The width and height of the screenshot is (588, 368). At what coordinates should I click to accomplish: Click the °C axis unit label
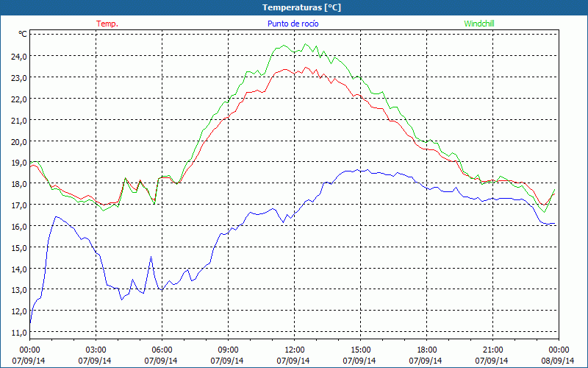coord(23,34)
